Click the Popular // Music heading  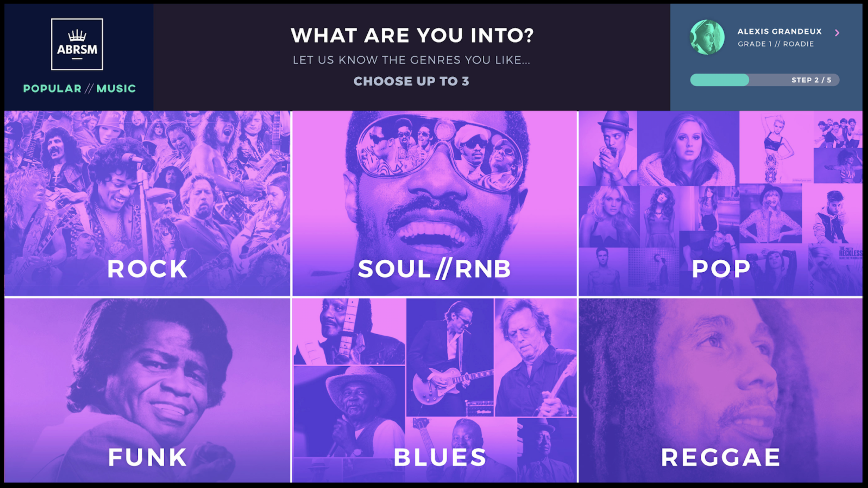click(79, 89)
